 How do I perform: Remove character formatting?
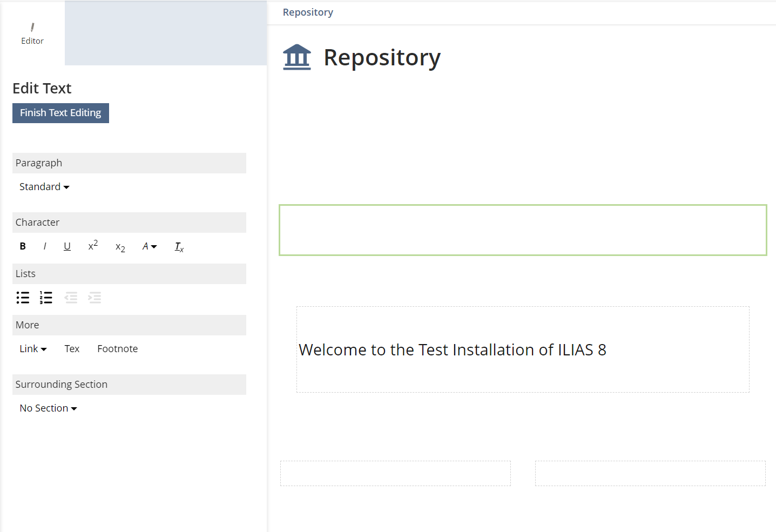pyautogui.click(x=179, y=247)
